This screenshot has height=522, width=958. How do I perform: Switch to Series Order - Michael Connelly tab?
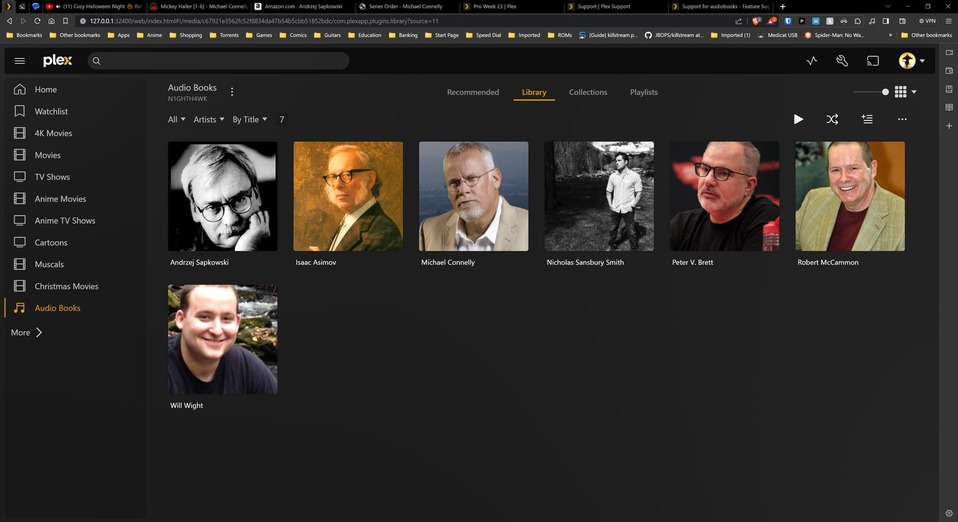coord(406,6)
